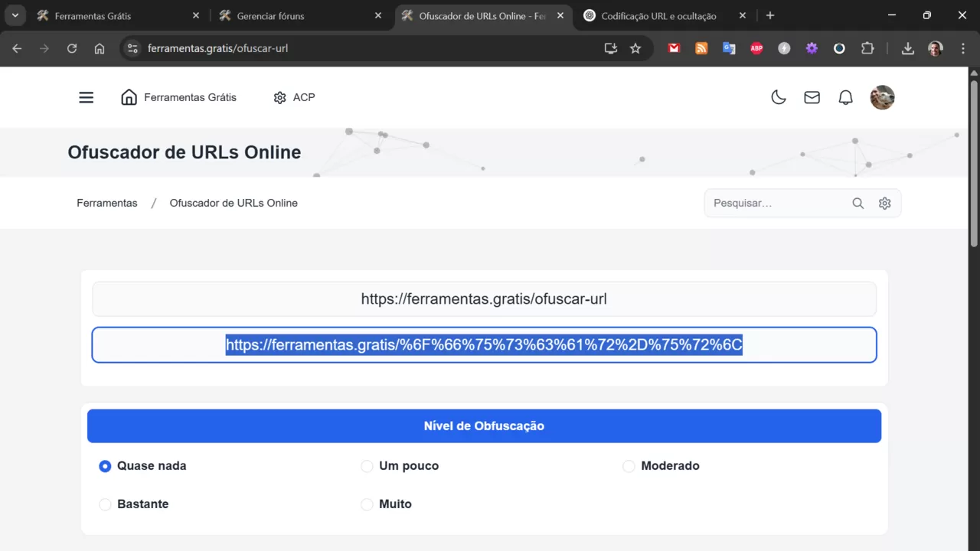Open the Chrome three-dot menu
The image size is (980, 551).
tap(962, 48)
